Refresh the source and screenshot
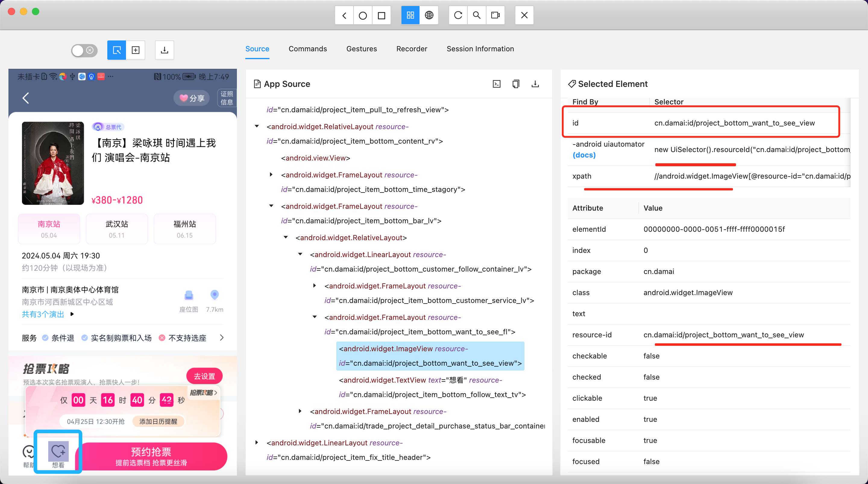This screenshot has width=868, height=484. 458,15
